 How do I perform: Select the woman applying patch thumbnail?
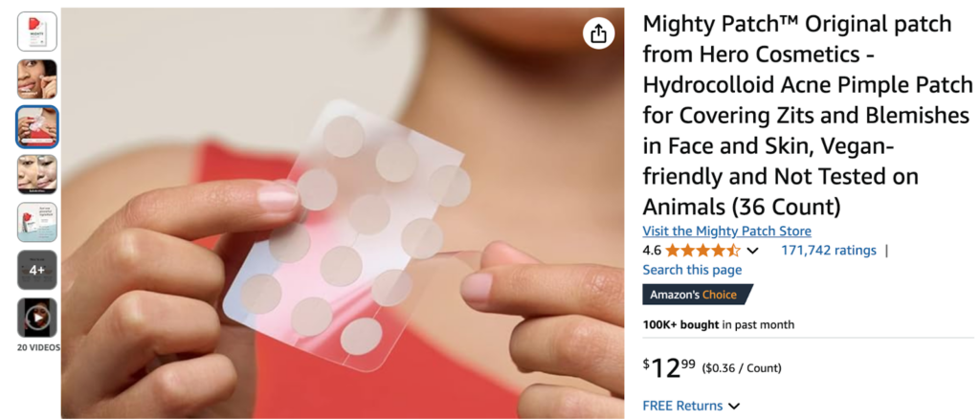[x=37, y=79]
